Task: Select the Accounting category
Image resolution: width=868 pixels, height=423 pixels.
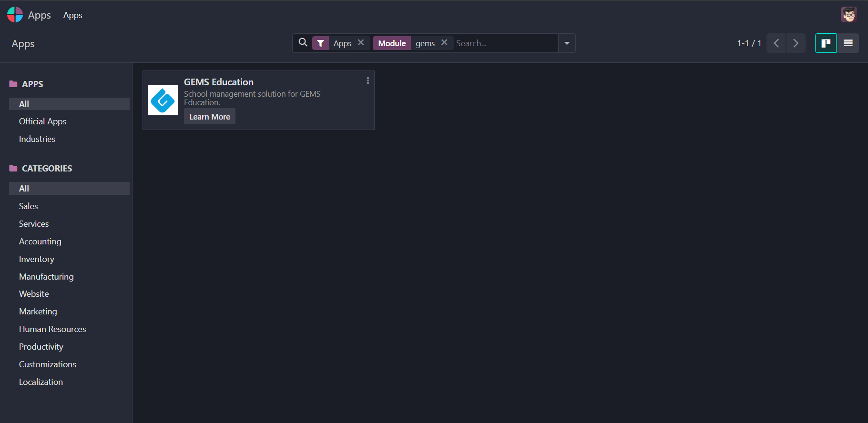Action: pos(40,242)
